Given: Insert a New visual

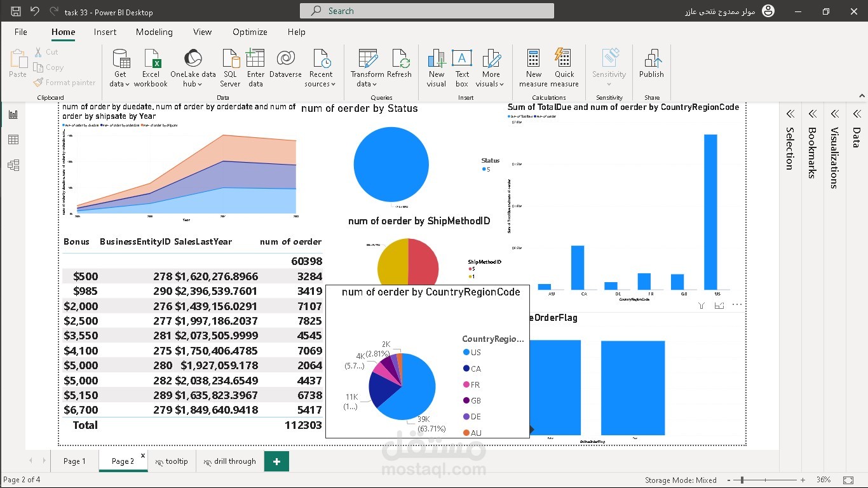Looking at the screenshot, I should click(437, 67).
